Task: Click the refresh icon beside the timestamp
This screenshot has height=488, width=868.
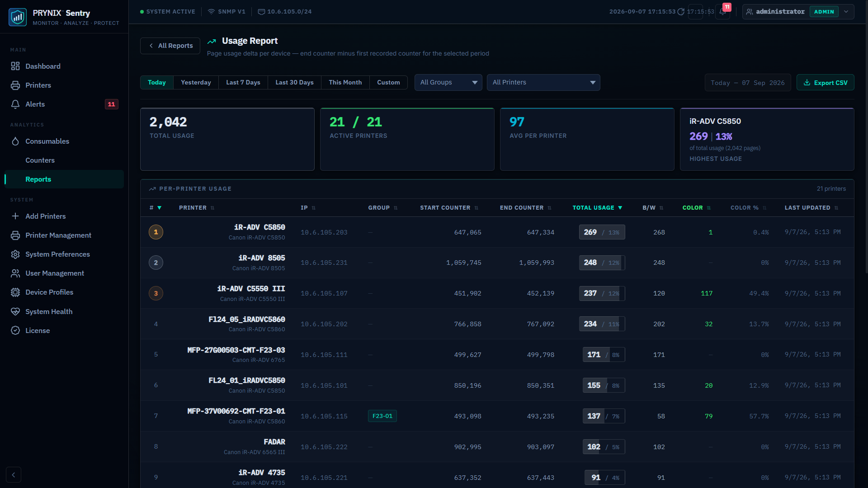Action: coord(681,12)
